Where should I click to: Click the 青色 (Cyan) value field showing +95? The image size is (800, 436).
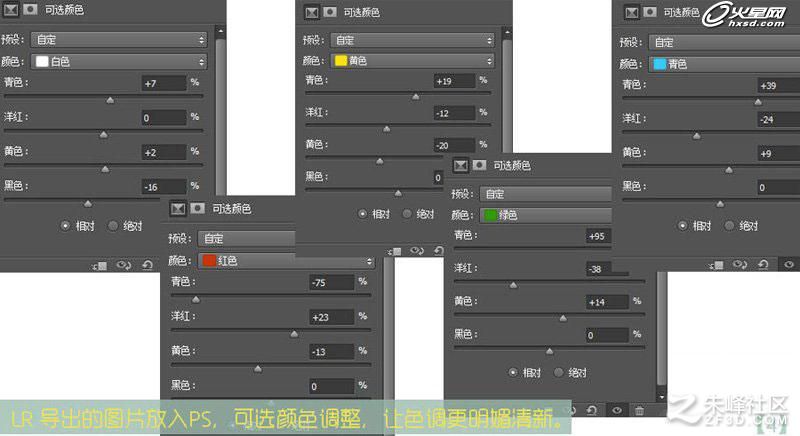pyautogui.click(x=598, y=236)
